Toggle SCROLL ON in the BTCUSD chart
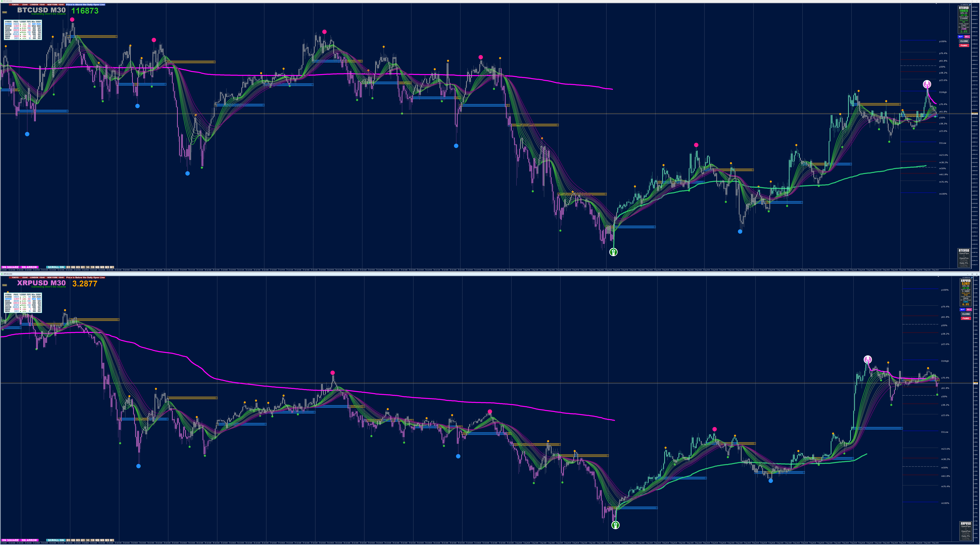This screenshot has width=980, height=545. pyautogui.click(x=56, y=267)
